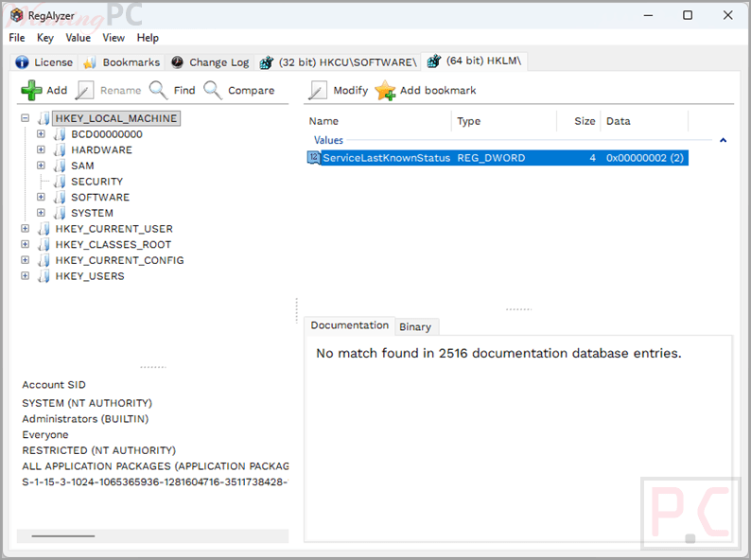The image size is (751, 560).
Task: Click the SOFTWARE key icon
Action: [60, 198]
